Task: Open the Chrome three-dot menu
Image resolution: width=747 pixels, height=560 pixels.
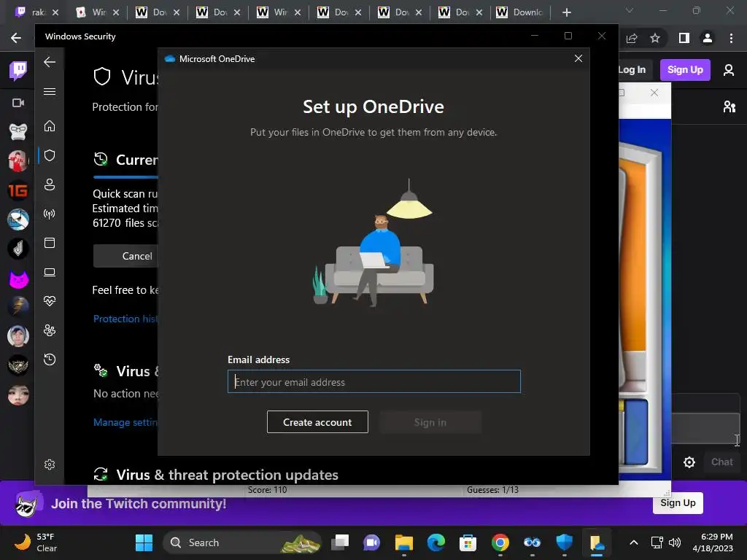Action: click(731, 38)
